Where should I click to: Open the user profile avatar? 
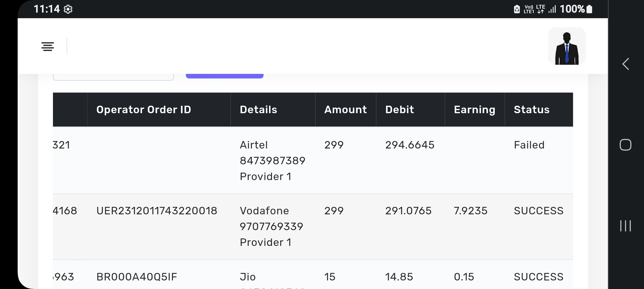[567, 46]
